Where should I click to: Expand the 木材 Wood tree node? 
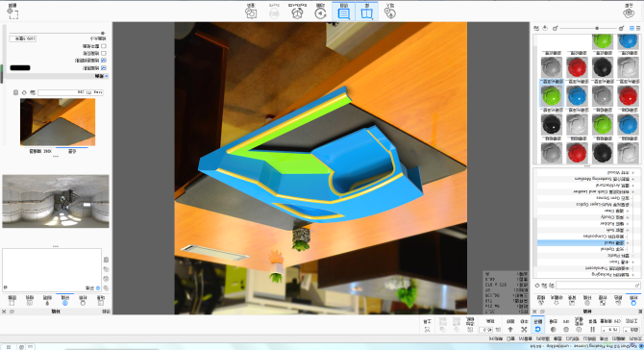(632, 172)
